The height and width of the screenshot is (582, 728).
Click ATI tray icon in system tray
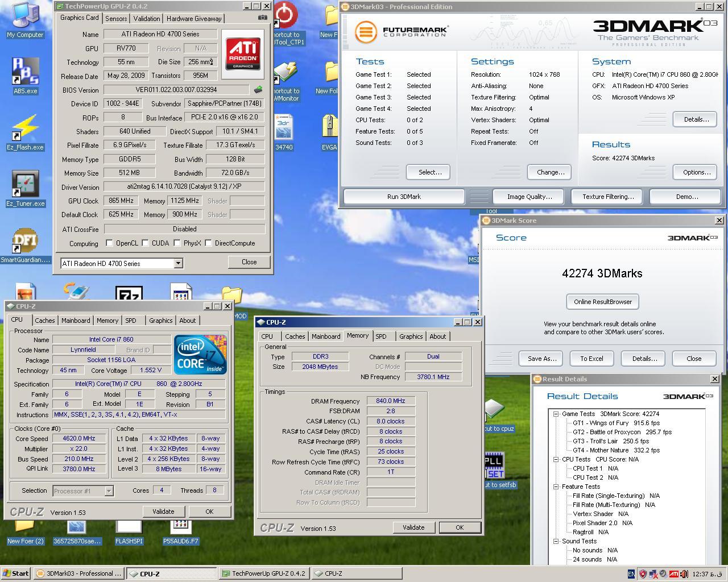pyautogui.click(x=673, y=573)
